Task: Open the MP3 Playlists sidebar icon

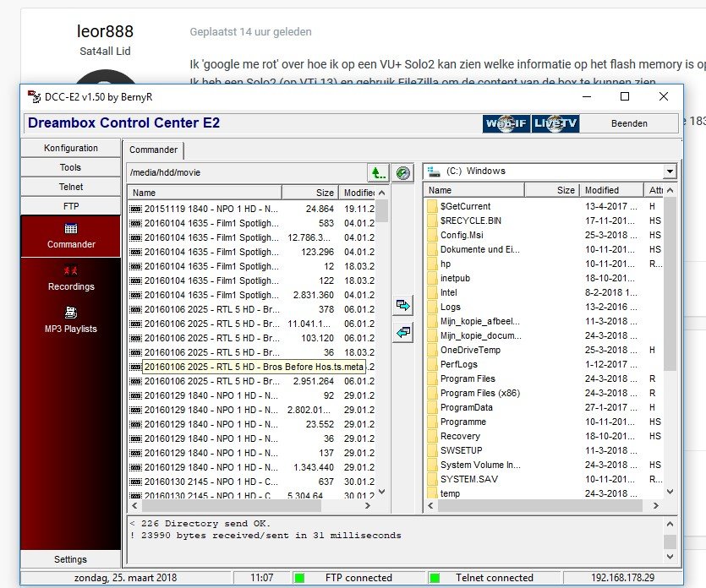Action: pos(71,313)
